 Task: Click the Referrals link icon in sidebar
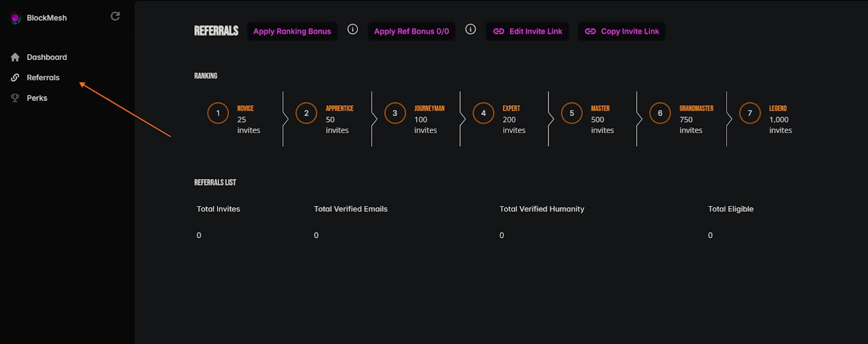(x=15, y=78)
